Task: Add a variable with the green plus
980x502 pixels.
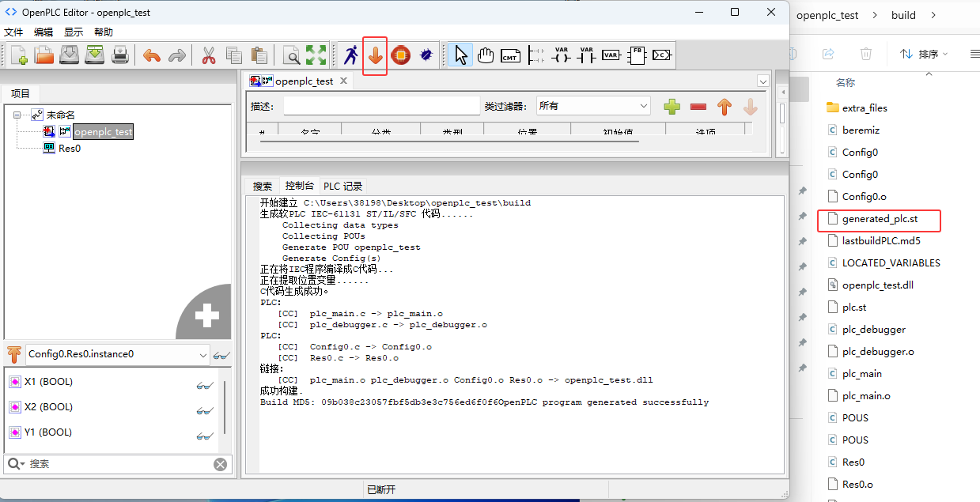Action: pos(672,106)
